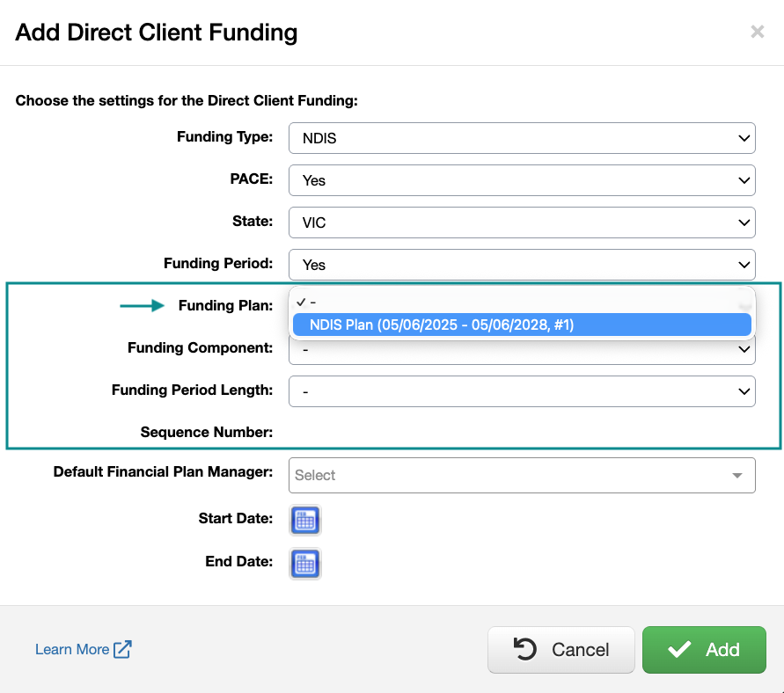Open the End Date calendar picker
Screen dimensions: 784x693
305,563
